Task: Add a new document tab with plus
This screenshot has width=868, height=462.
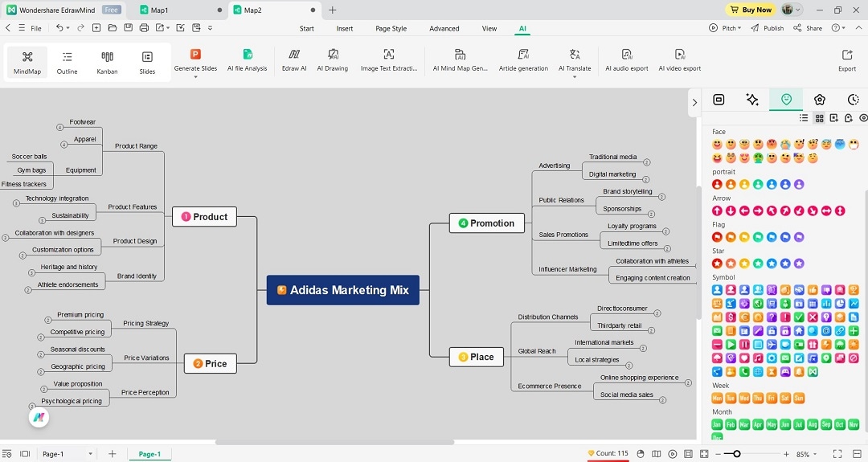Action: tap(332, 10)
